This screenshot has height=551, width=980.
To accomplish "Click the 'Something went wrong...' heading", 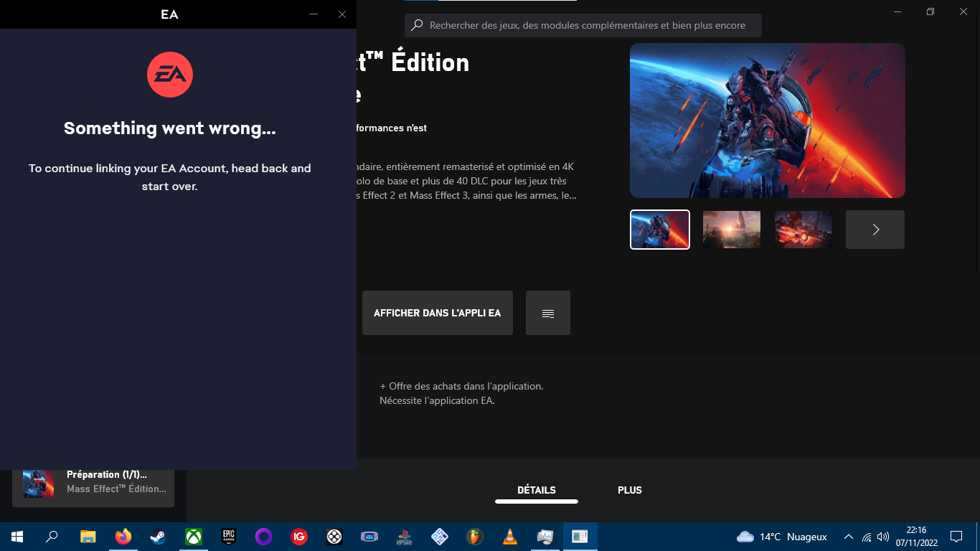I will [170, 128].
